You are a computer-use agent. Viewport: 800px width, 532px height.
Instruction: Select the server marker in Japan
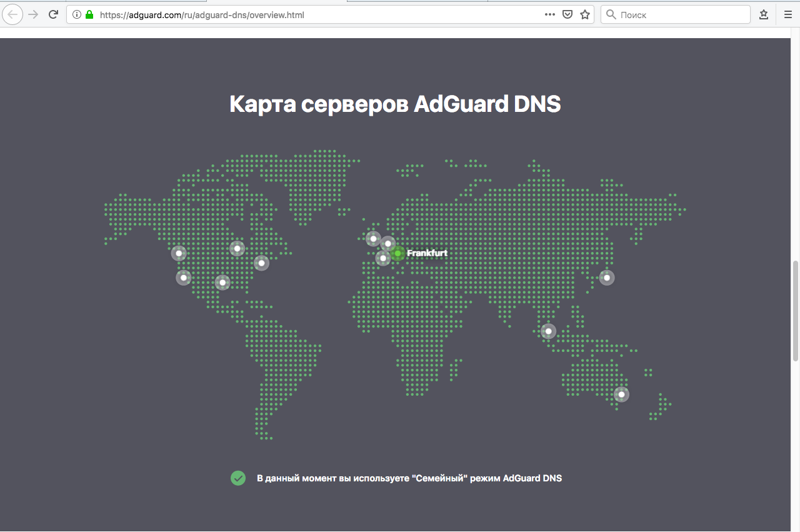[606, 278]
